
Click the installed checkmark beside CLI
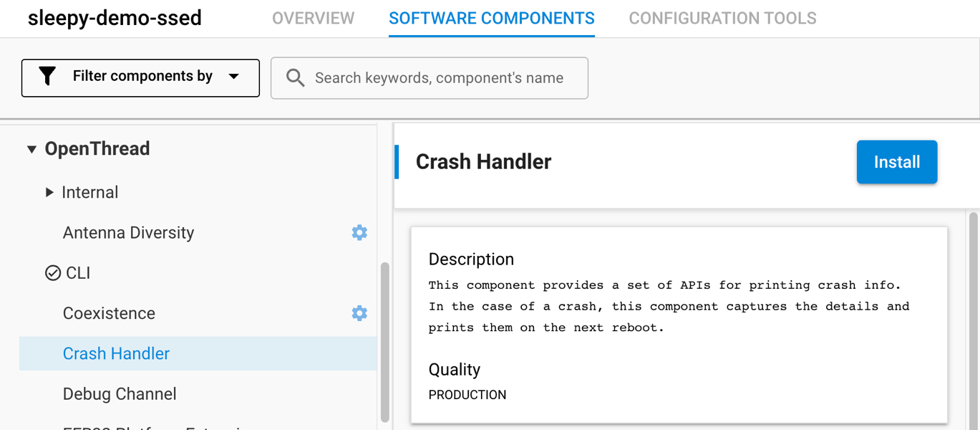point(53,272)
